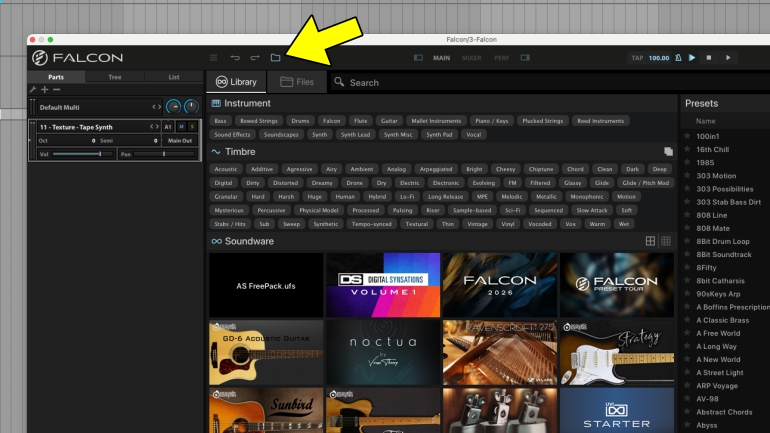
Task: Click the undo arrow icon
Action: [x=235, y=58]
